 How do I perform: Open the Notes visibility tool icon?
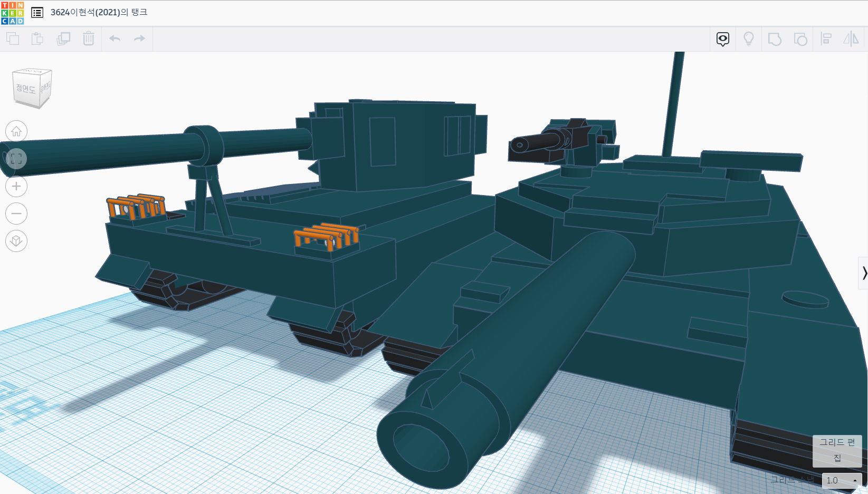tap(723, 39)
